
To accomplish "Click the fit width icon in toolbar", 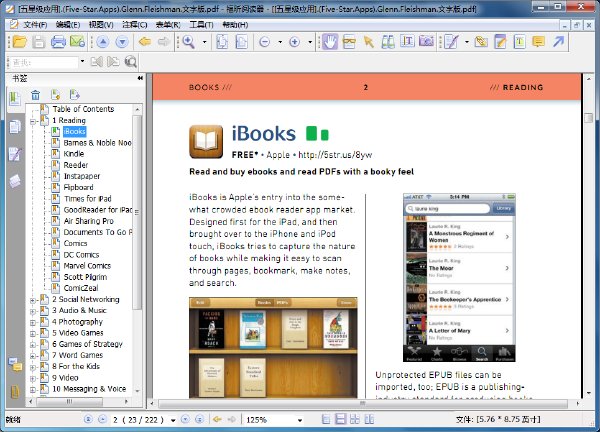I will pos(241,42).
